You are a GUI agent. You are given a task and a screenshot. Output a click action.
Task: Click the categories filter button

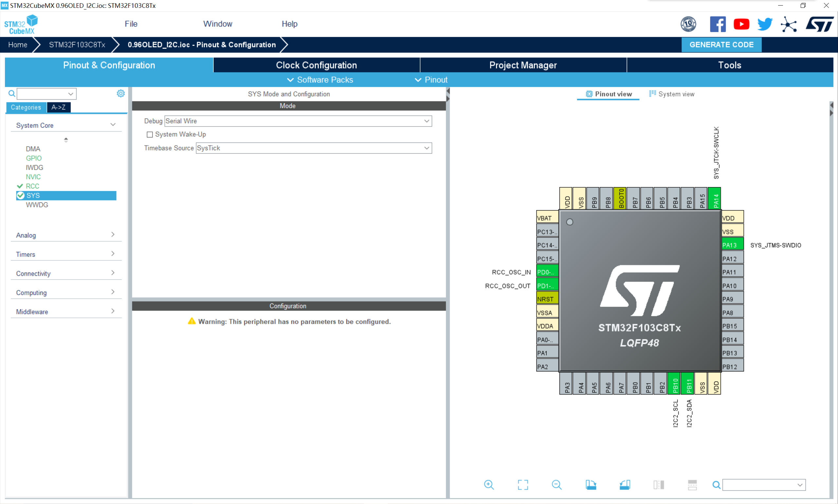coord(25,107)
